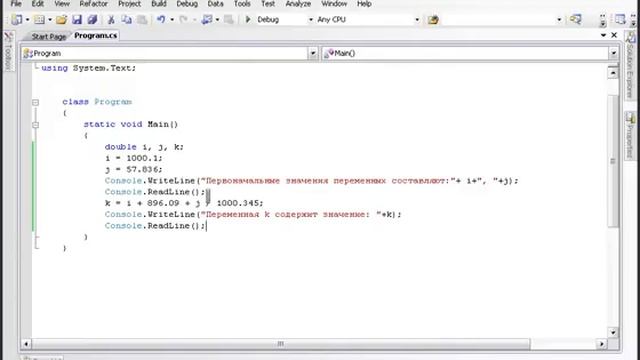640x360 pixels.
Task: Click the Redo arrow icon
Action: pos(184,19)
